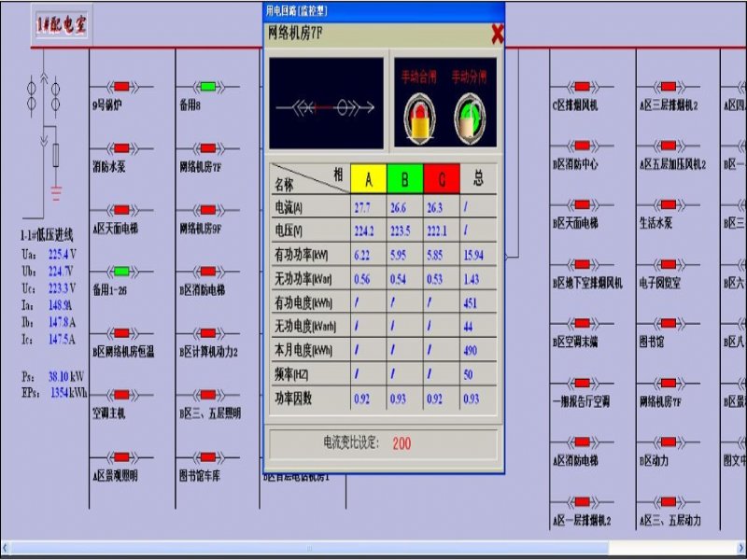747x560 pixels.
Task: Open the 生活水泵 breaker switch icon
Action: 668,204
